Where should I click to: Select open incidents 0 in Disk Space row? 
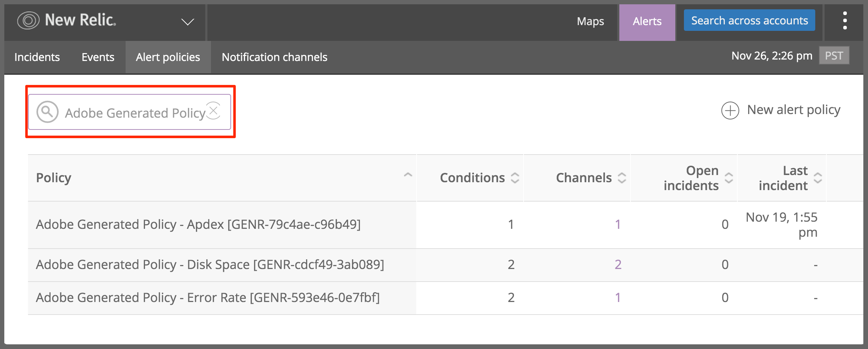[725, 265]
